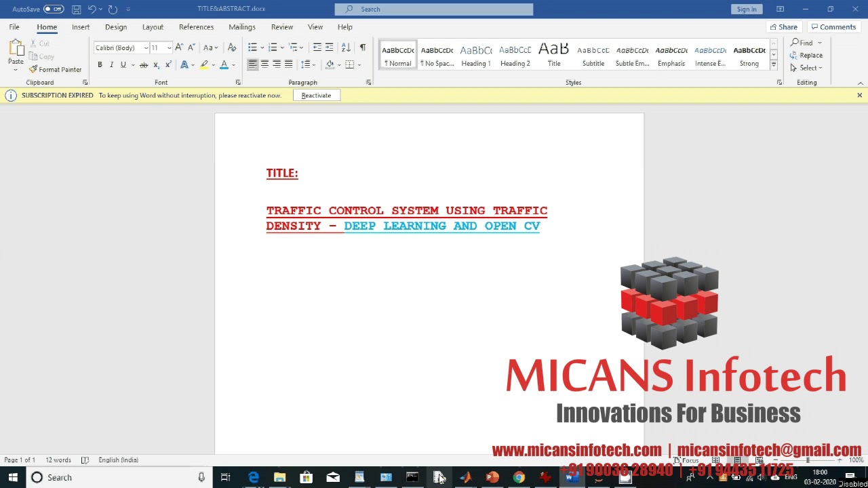Switch to the Insert tab
This screenshot has height=488, width=868.
click(x=81, y=27)
